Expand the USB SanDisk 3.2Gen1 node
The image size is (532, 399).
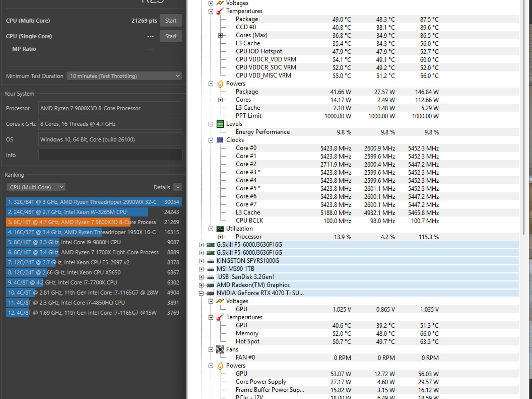[201, 277]
